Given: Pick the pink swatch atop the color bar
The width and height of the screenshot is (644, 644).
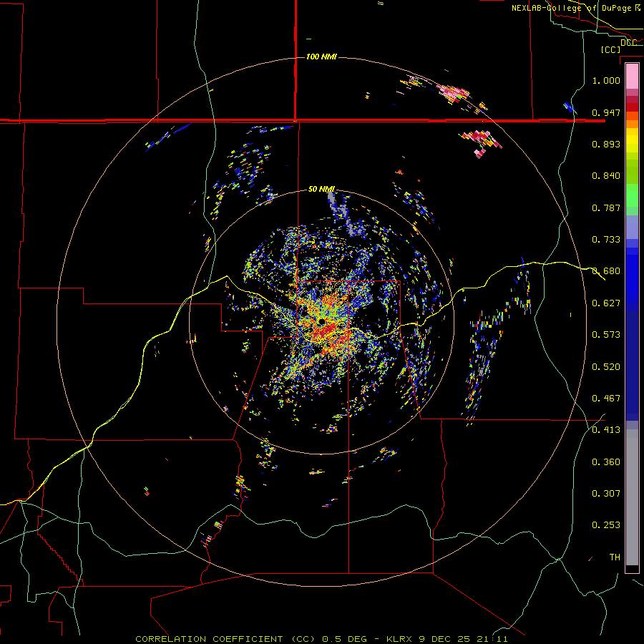Looking at the screenshot, I should [632, 77].
